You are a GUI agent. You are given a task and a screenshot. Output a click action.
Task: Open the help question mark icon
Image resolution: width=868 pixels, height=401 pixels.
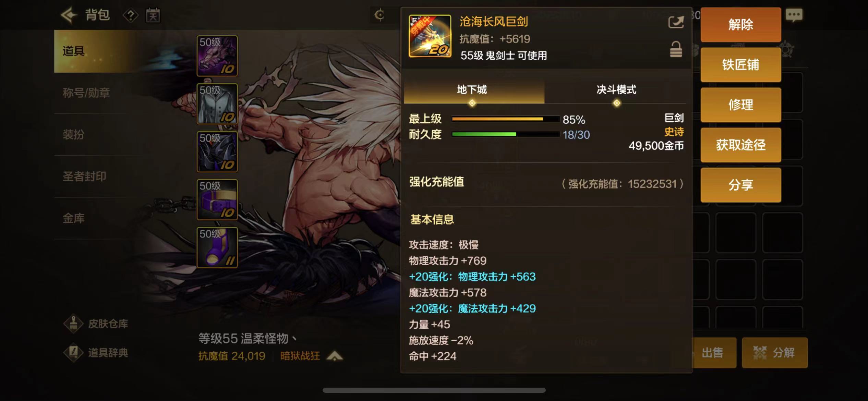pos(131,15)
